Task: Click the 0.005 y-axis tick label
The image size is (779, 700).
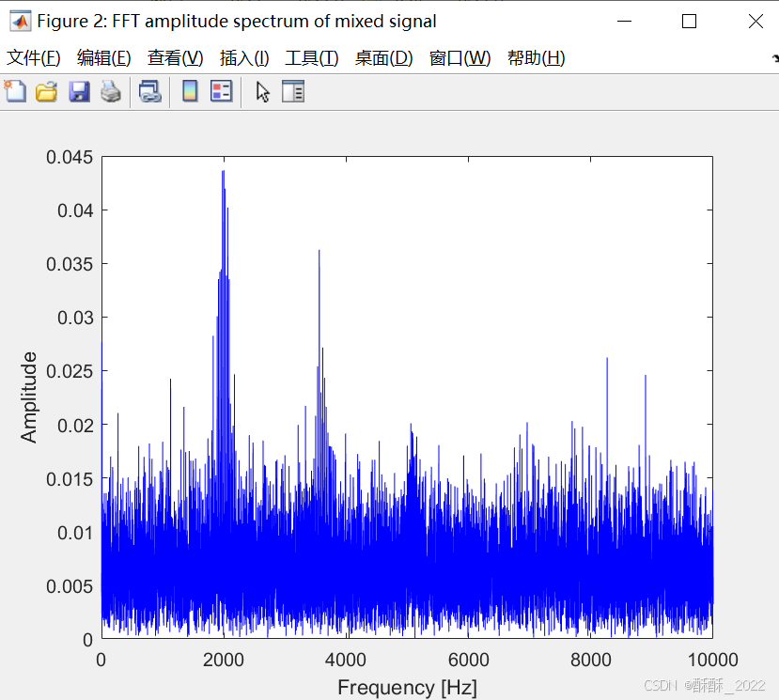Action: (70, 586)
